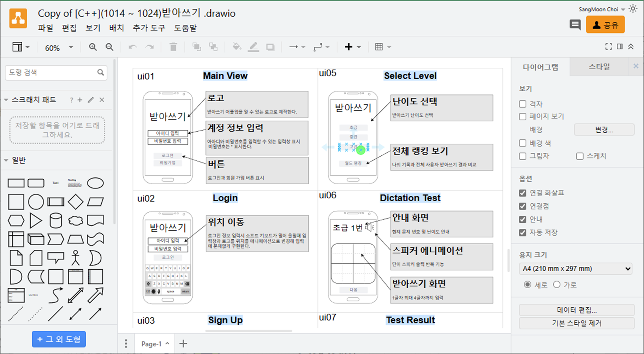Screen dimensions: 644x354
Task: Open the view layout dropdown
Action: point(21,47)
